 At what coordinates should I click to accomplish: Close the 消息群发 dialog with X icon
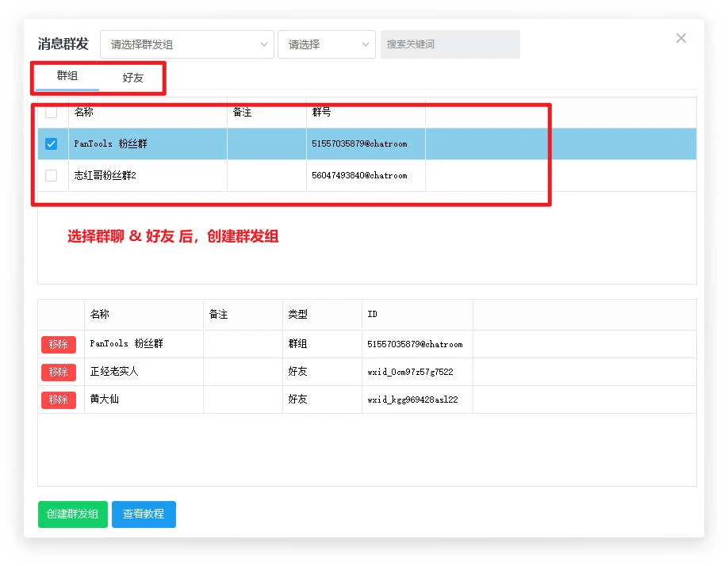pyautogui.click(x=680, y=38)
